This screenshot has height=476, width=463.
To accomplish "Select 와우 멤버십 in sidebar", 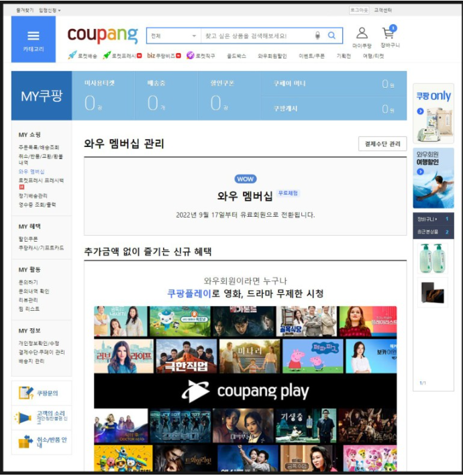I will (x=32, y=171).
